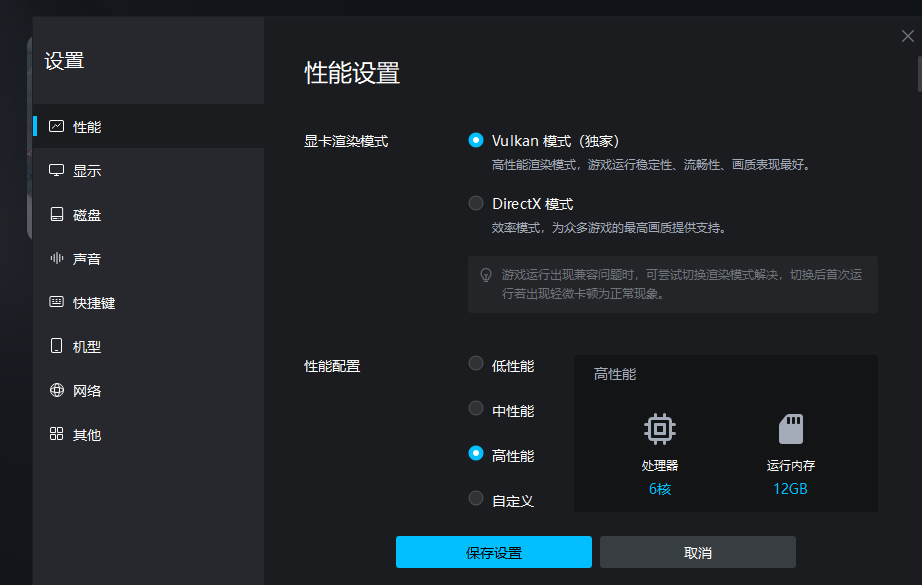Close the settings dialog with X
Screen dimensions: 922x585
pos(907,36)
